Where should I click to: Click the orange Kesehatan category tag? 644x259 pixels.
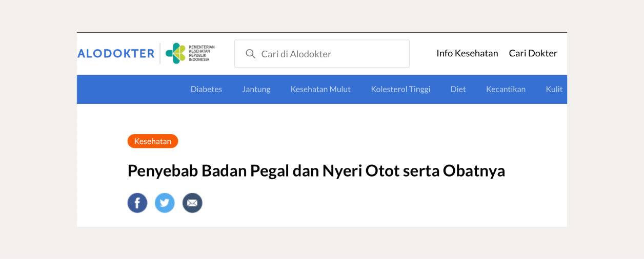(x=153, y=141)
